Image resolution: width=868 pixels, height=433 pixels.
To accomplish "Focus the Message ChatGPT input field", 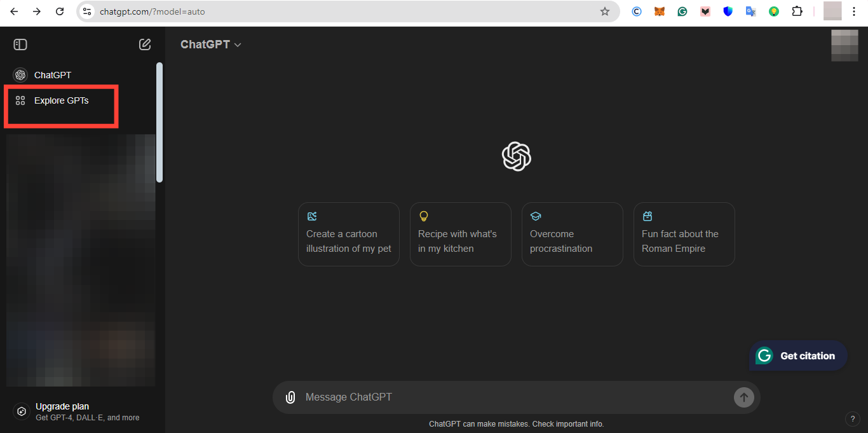I will coord(516,397).
